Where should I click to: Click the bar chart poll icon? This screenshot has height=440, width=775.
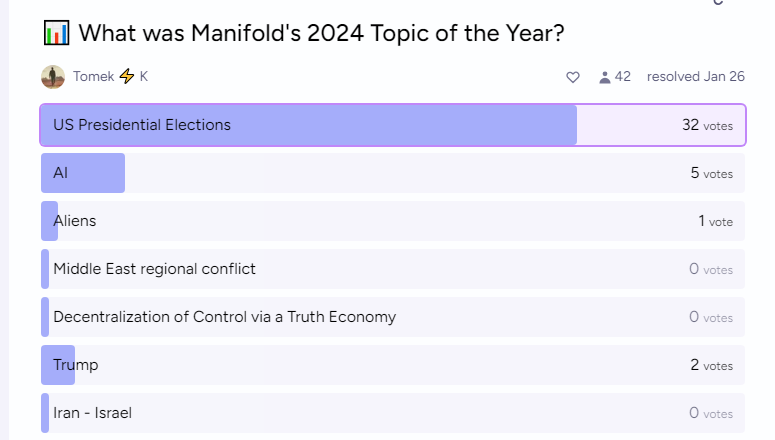coord(56,33)
